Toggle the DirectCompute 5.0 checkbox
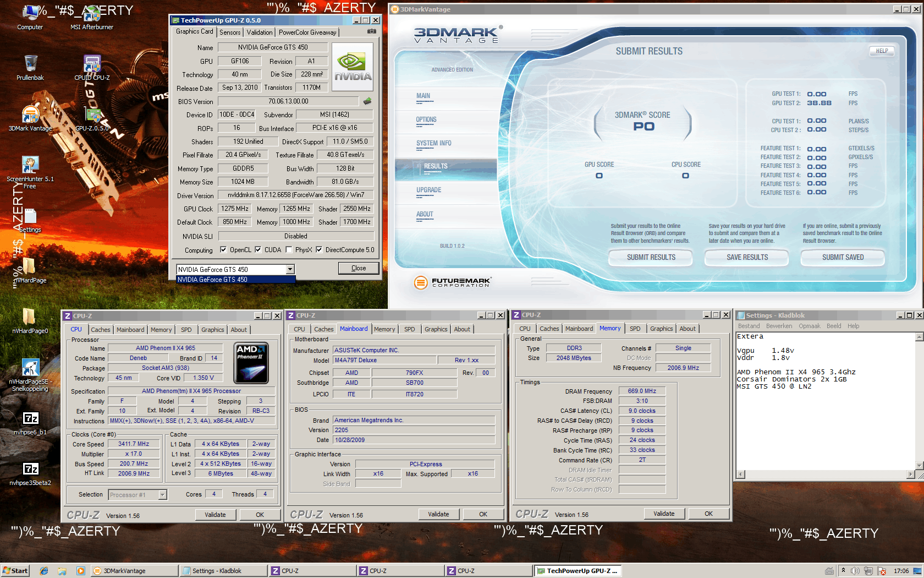This screenshot has height=578, width=924. point(319,250)
